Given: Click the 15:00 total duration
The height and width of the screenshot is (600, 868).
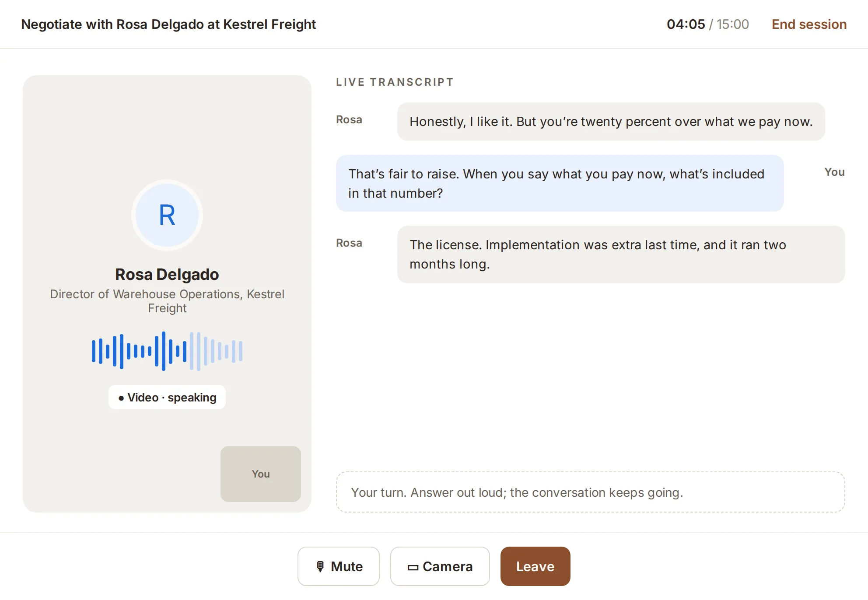Looking at the screenshot, I should (x=732, y=24).
